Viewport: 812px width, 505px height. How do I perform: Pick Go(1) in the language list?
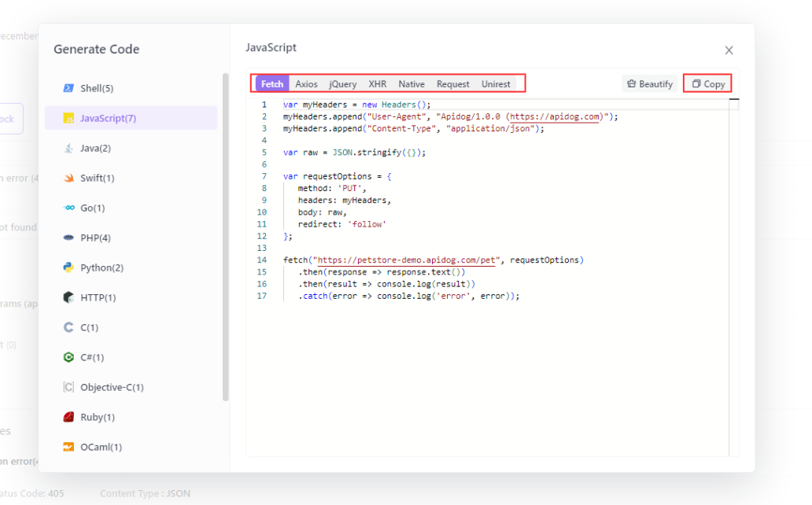[131, 208]
